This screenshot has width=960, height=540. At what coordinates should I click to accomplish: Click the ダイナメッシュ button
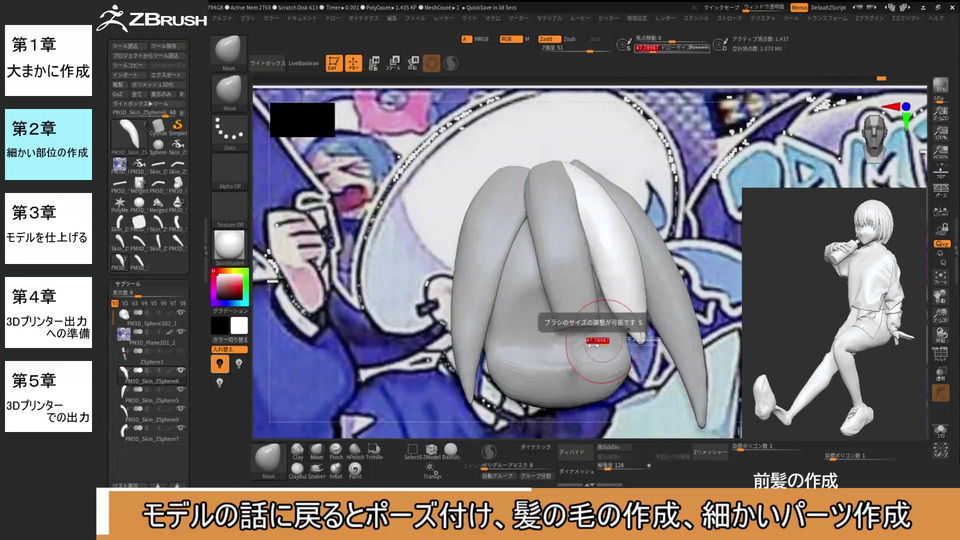tap(577, 471)
